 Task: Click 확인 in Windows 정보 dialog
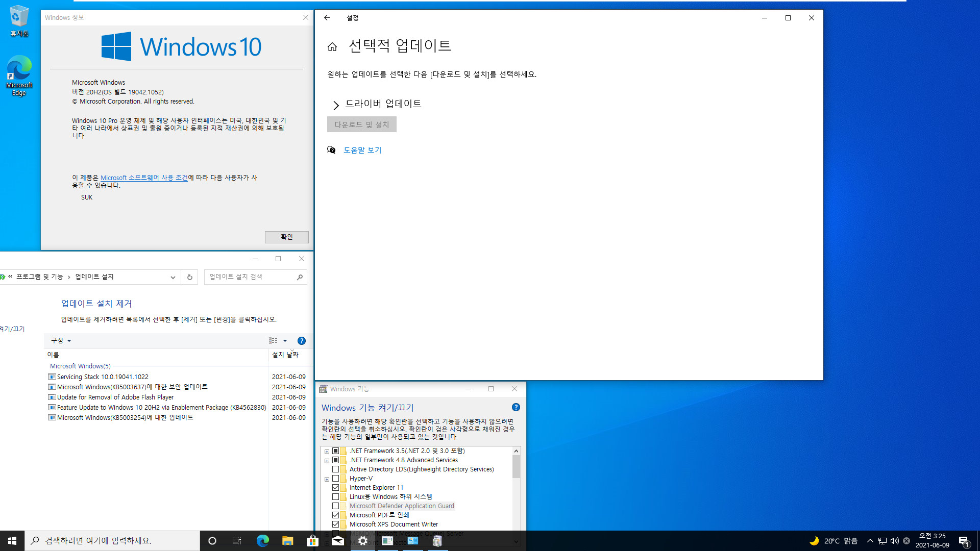click(x=287, y=237)
